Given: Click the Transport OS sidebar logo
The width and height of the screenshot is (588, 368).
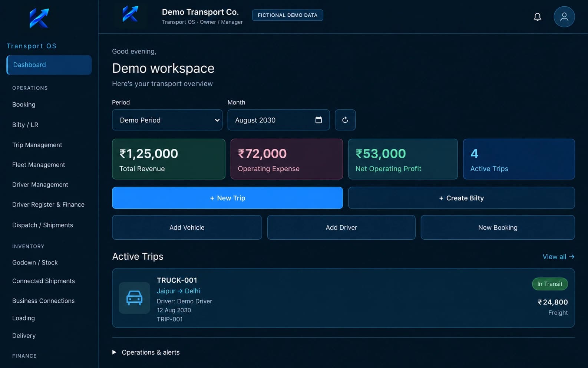Looking at the screenshot, I should tap(39, 18).
